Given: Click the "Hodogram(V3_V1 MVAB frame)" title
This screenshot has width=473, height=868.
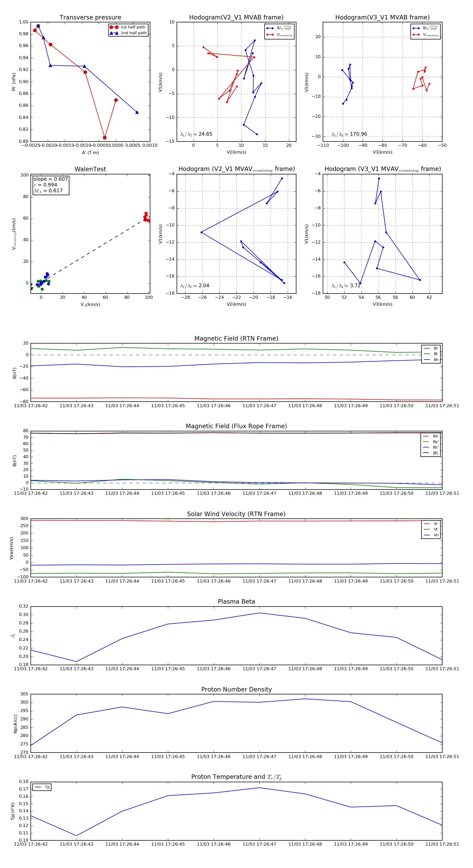Looking at the screenshot, I should pos(382,18).
